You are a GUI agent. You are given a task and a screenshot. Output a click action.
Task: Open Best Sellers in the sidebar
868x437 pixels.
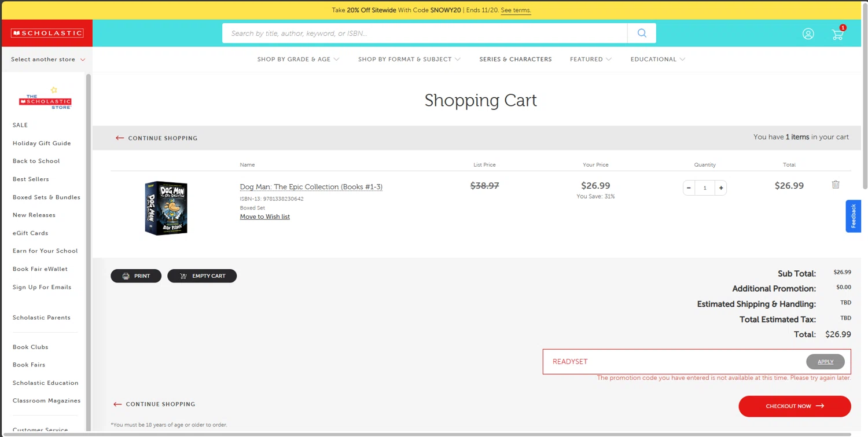point(31,179)
